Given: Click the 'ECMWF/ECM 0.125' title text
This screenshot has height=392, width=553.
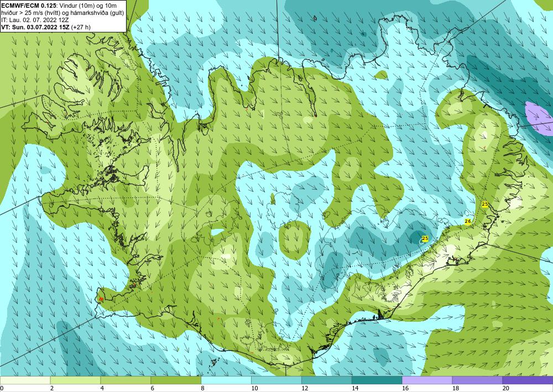Looking at the screenshot, I should click(x=28, y=5).
